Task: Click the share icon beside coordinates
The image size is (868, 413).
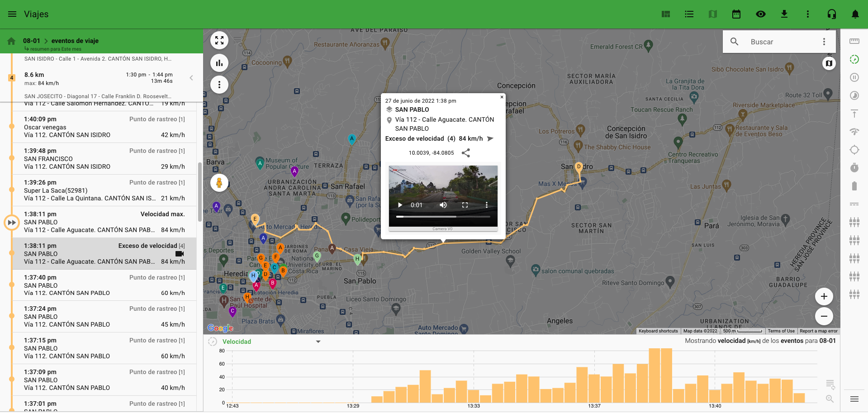Action: (x=466, y=153)
